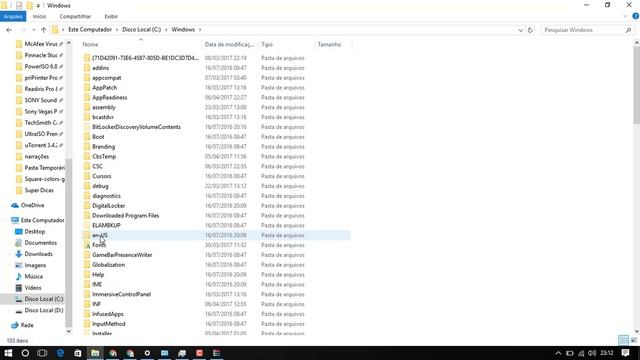Screen dimensions: 640x360
Task: Open the Compartilhar ribbon tab
Action: (x=75, y=16)
